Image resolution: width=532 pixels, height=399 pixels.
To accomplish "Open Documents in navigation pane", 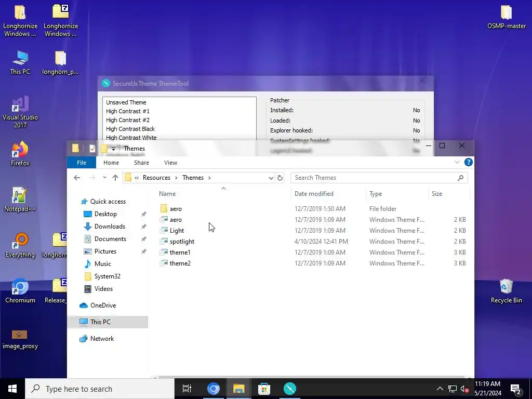I will [x=110, y=239].
